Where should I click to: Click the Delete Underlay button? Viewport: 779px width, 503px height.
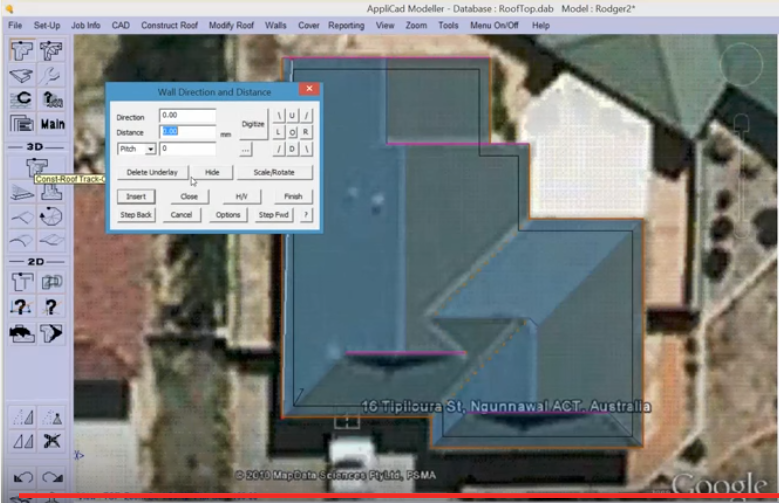[x=151, y=172]
